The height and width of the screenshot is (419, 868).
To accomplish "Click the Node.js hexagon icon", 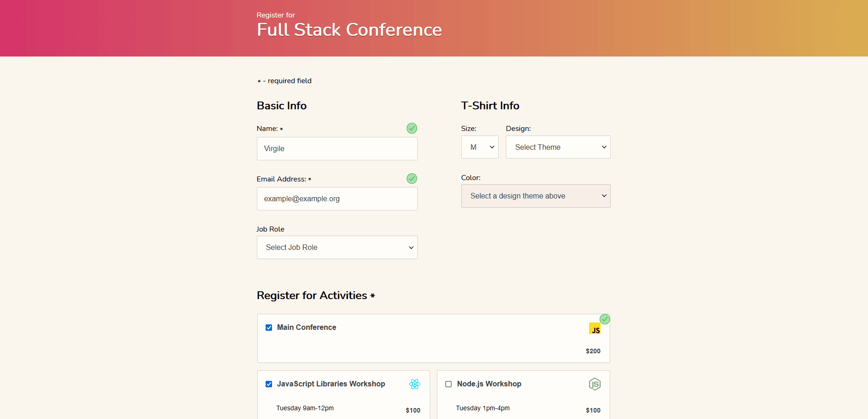I will coord(595,384).
